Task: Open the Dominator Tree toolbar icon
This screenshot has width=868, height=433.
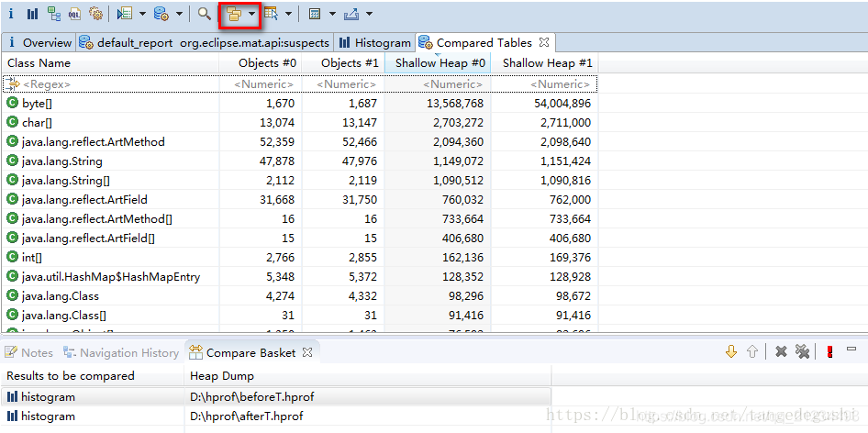Action: (x=54, y=14)
